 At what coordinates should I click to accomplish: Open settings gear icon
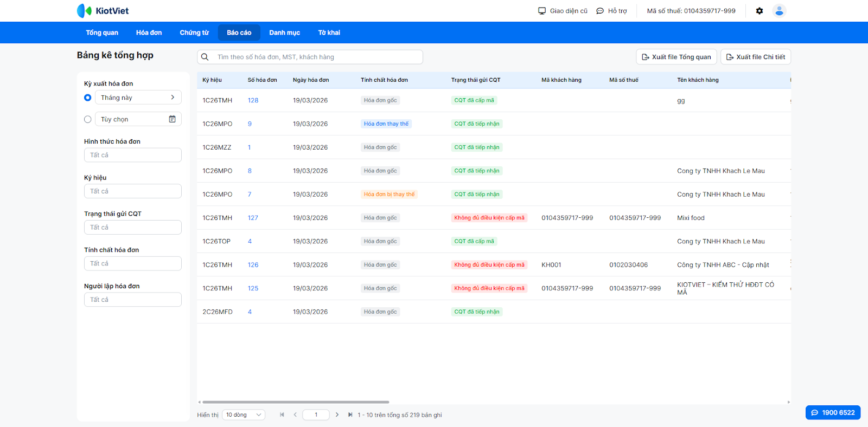(759, 11)
